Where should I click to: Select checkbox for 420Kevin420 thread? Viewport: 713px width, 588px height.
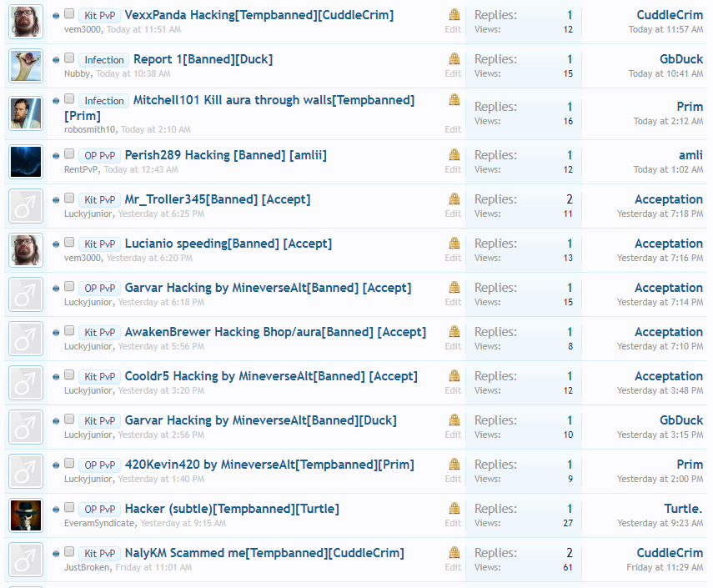tap(69, 463)
